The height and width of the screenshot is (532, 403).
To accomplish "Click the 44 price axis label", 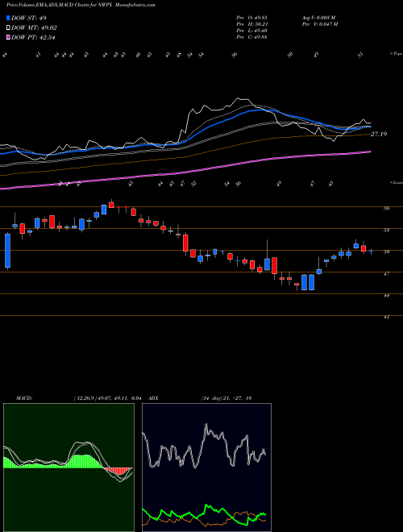I will tap(386, 296).
